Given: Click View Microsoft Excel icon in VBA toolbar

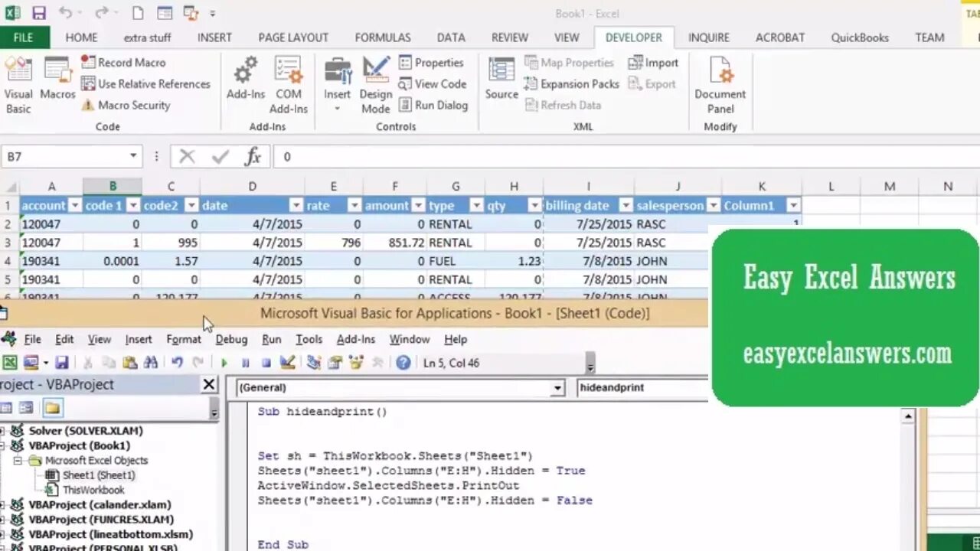Looking at the screenshot, I should point(10,363).
